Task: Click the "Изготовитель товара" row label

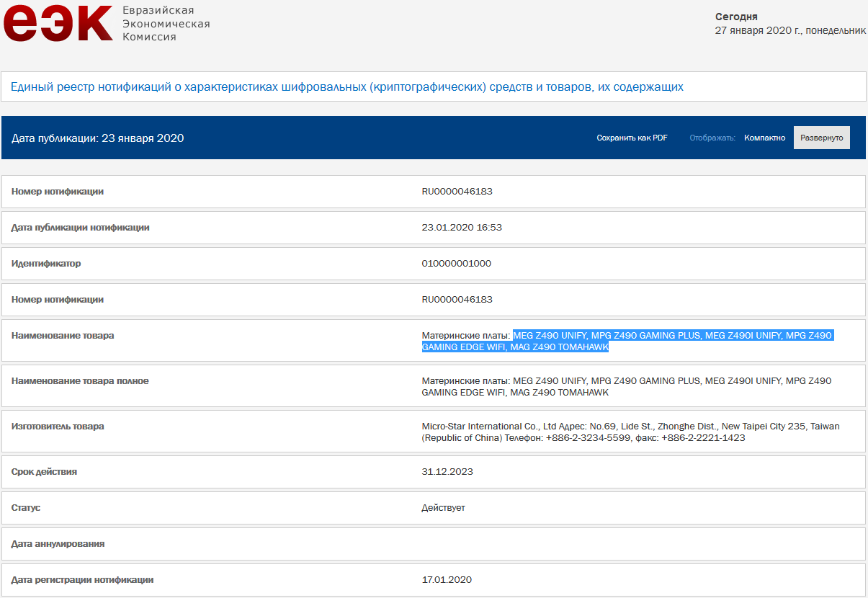Action: tap(58, 427)
